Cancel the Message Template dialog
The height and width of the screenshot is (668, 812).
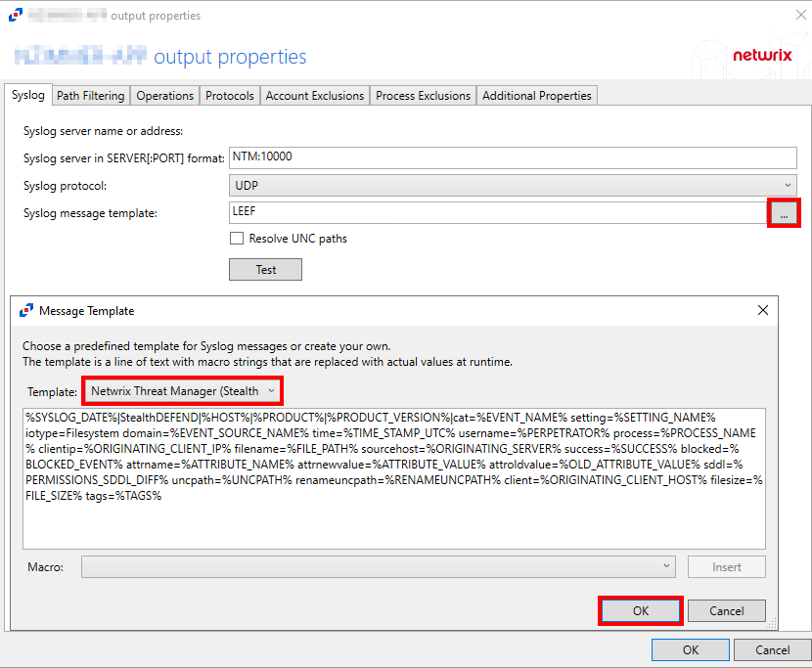pos(726,610)
